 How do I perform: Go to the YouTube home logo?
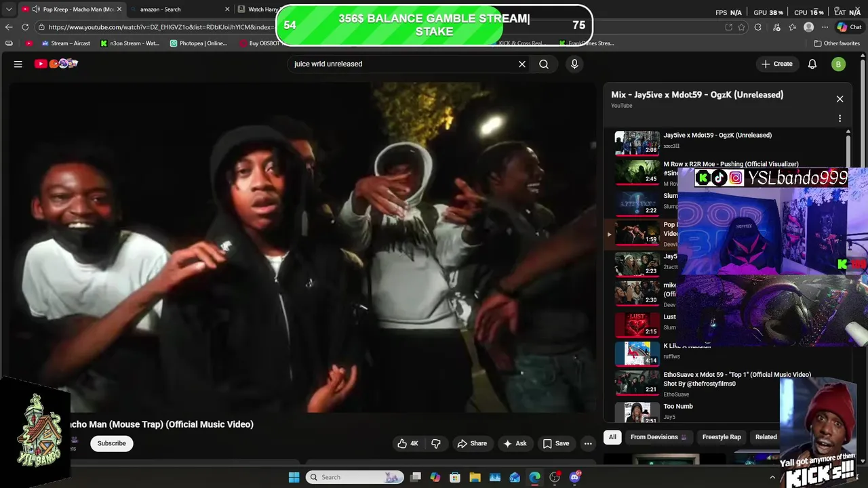click(x=56, y=64)
